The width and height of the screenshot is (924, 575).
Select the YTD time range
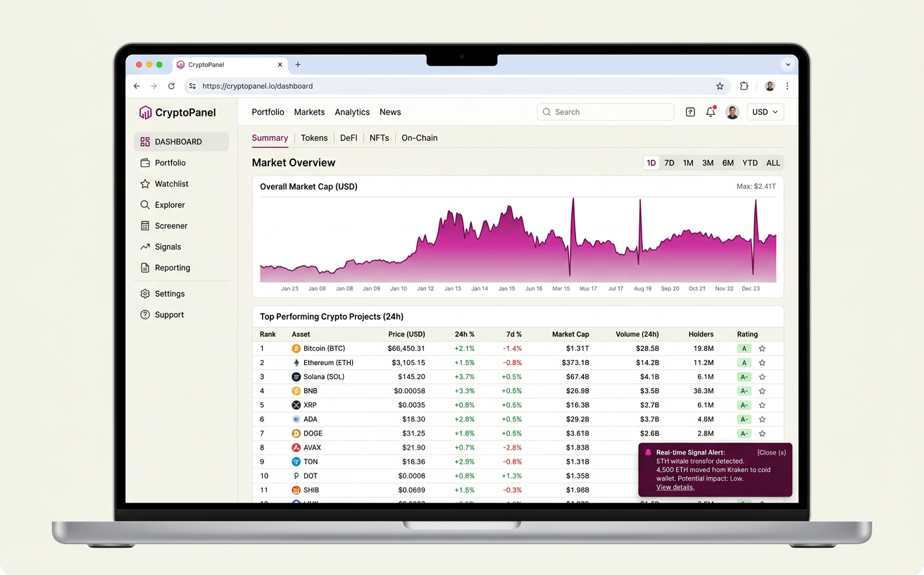(750, 163)
